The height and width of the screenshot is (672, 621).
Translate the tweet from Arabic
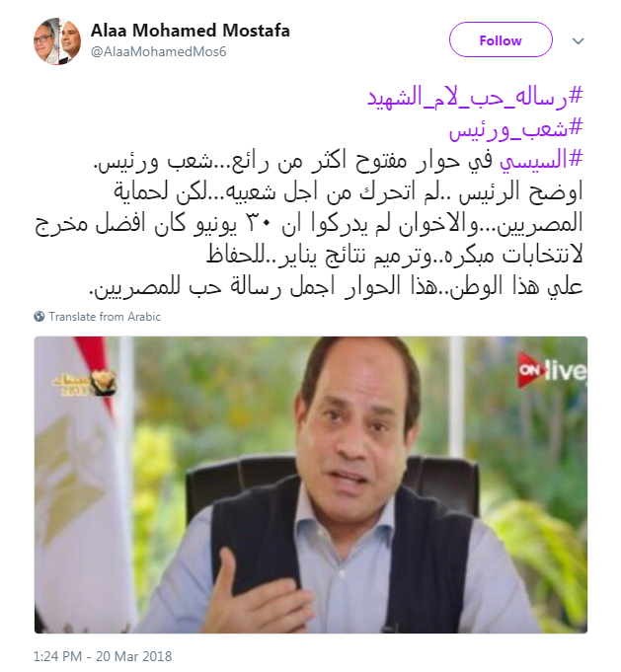click(x=105, y=317)
